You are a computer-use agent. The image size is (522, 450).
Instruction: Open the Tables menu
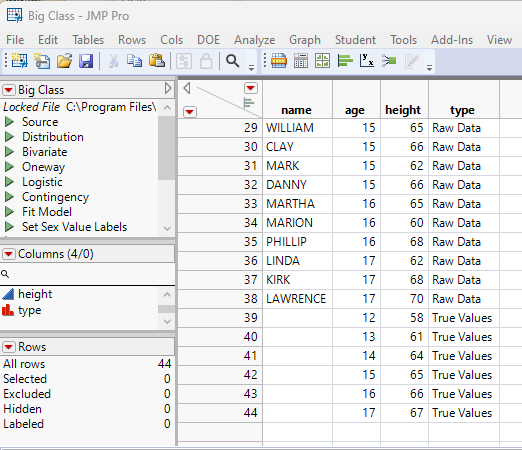click(88, 40)
